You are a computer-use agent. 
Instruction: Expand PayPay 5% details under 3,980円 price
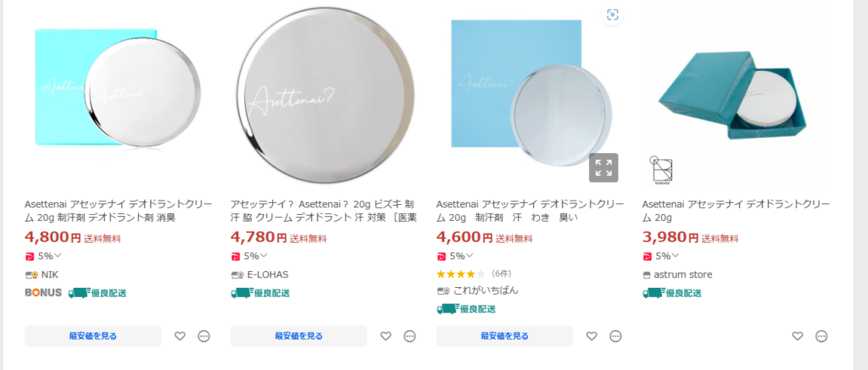click(x=661, y=256)
